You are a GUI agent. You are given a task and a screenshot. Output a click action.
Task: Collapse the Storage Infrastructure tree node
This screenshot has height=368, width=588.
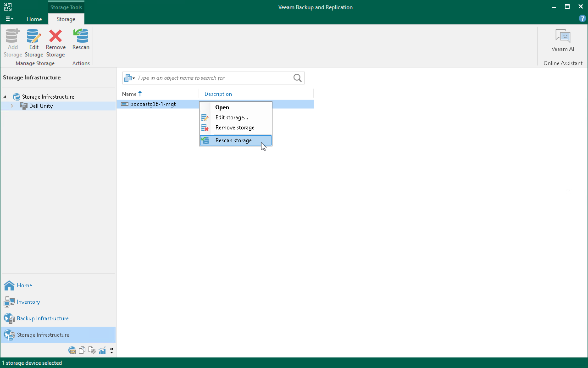(5, 97)
